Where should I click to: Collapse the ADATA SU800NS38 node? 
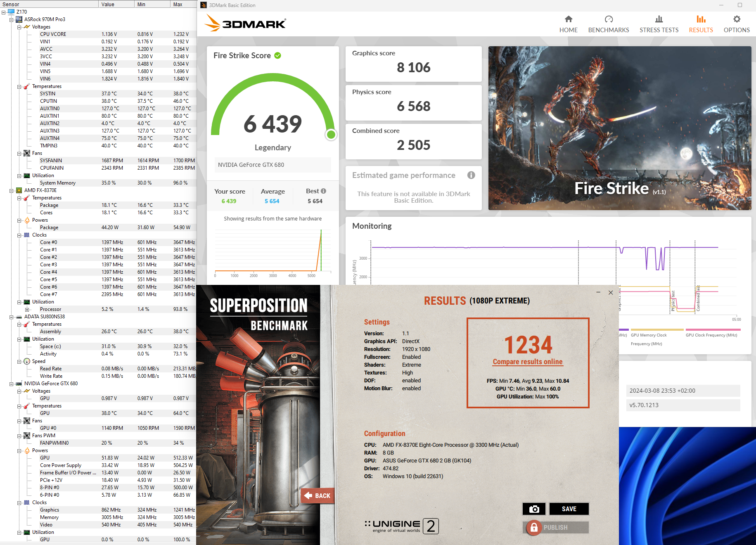click(12, 317)
